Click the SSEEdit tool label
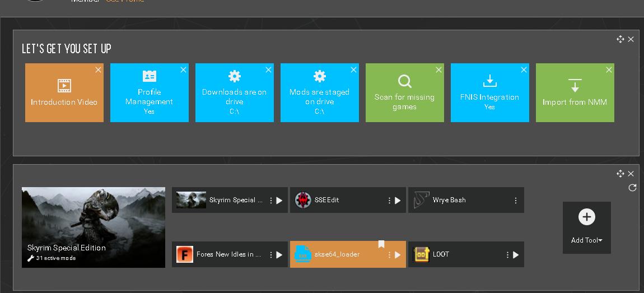Screen dimensions: 644x293 (x=327, y=200)
